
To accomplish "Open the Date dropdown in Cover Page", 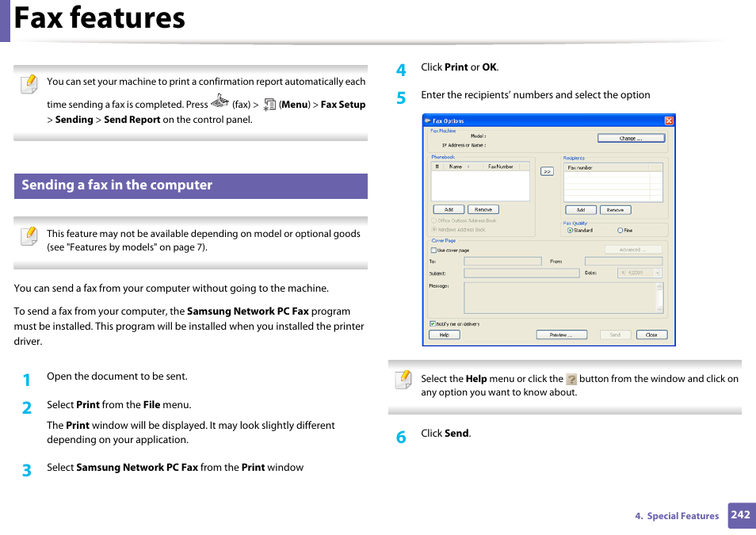I will pyautogui.click(x=657, y=273).
